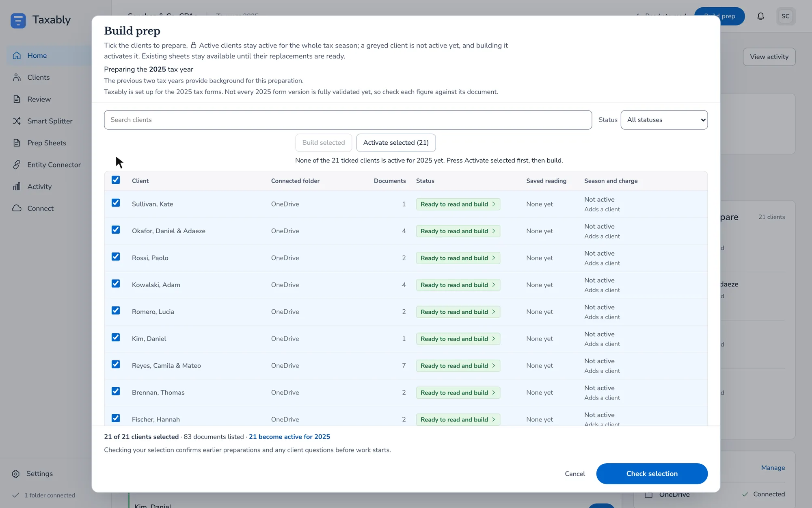Click Activate selected (21) button
Image resolution: width=812 pixels, height=508 pixels.
pyautogui.click(x=396, y=143)
